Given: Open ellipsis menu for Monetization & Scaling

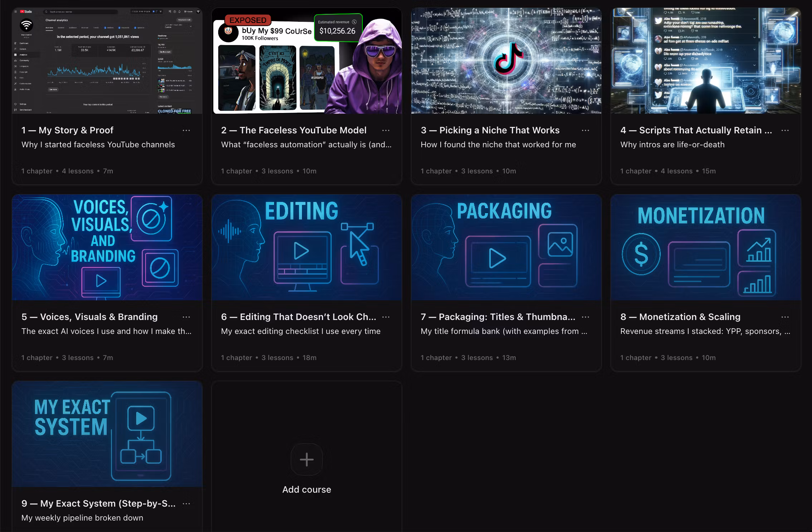Looking at the screenshot, I should (x=785, y=317).
